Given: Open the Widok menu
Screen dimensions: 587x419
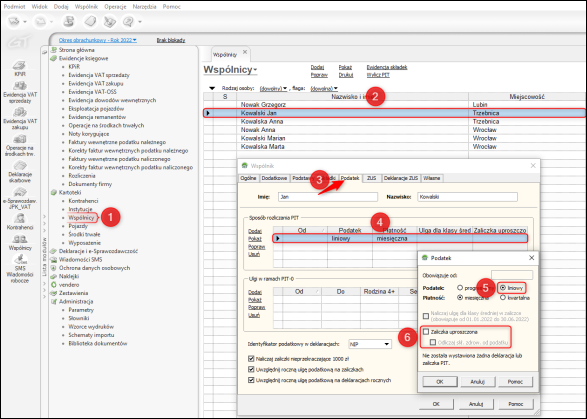Looking at the screenshot, I should (x=39, y=6).
